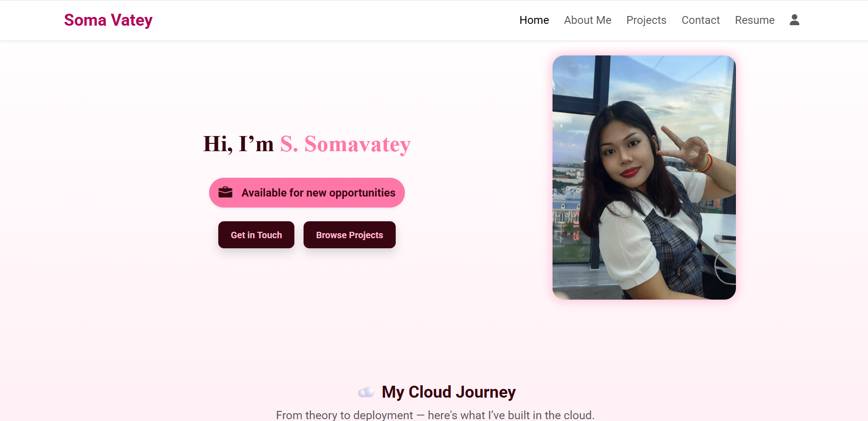868x421 pixels.
Task: Select the Available for new opportunities badge
Action: [307, 193]
